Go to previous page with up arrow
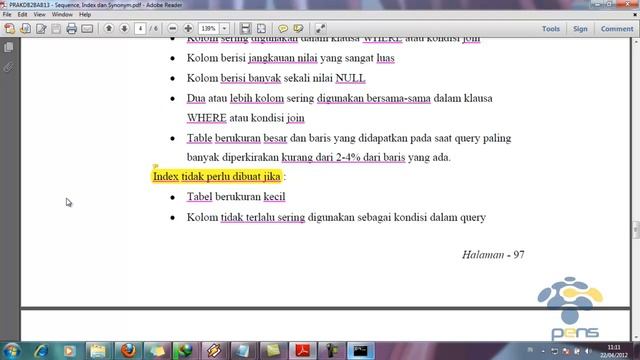The width and height of the screenshot is (640, 360). [109, 29]
